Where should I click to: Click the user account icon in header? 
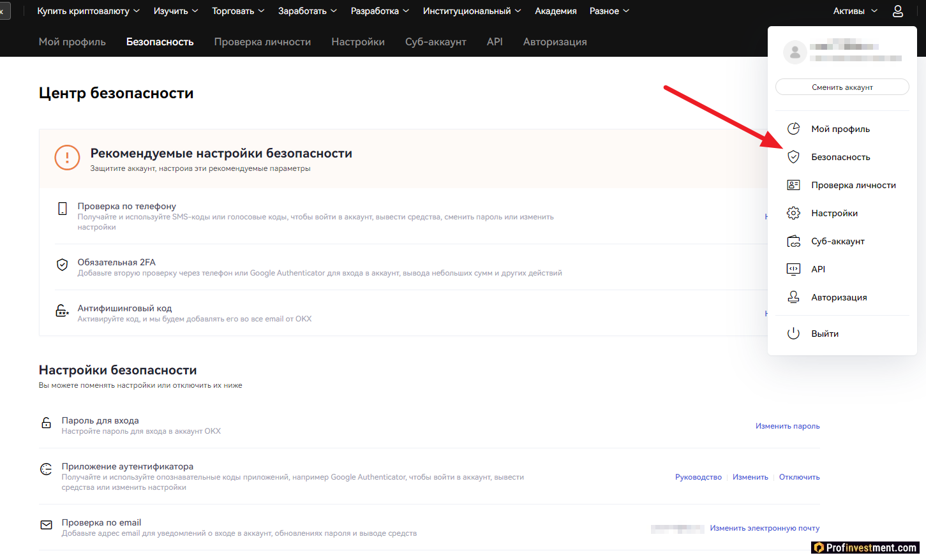[897, 11]
